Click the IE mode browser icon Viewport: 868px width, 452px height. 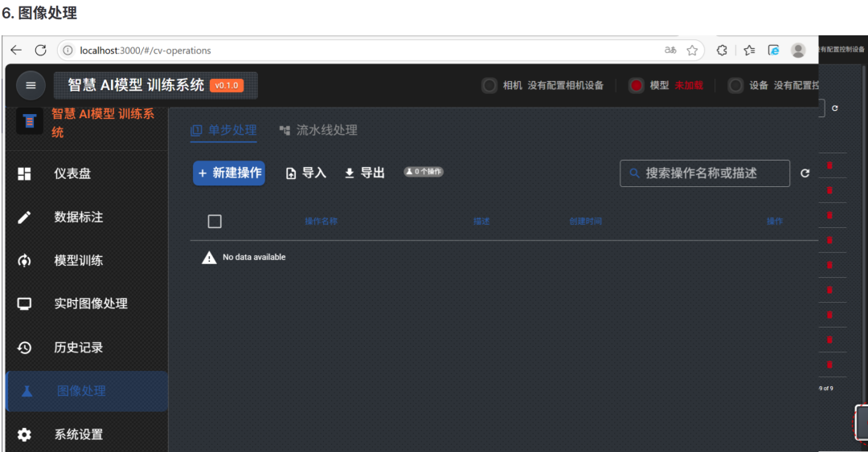point(774,51)
